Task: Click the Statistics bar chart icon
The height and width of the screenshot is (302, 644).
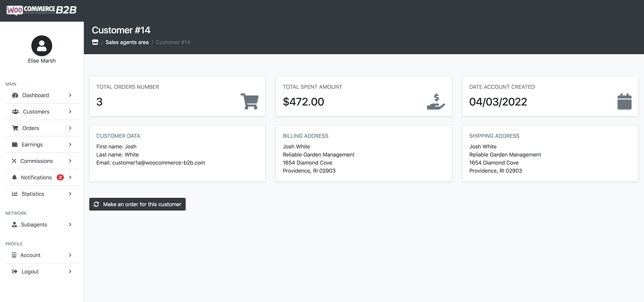Action: [15, 194]
